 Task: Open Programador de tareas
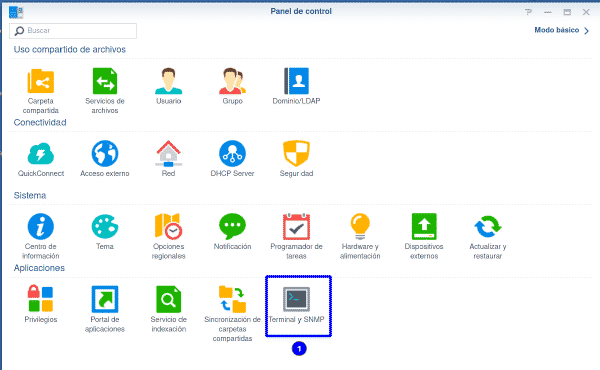296,236
